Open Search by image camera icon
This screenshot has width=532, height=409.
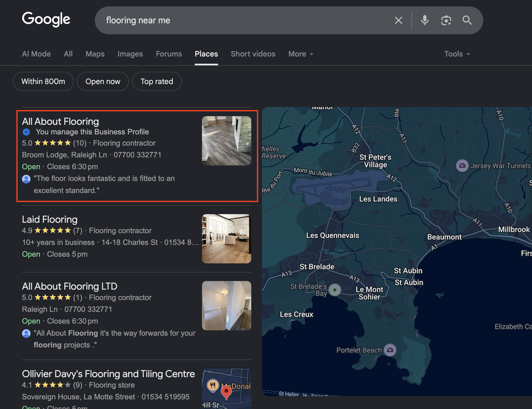pyautogui.click(x=446, y=20)
